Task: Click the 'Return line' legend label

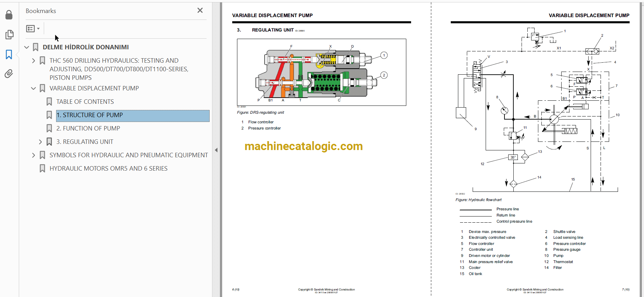Action: pyautogui.click(x=505, y=215)
